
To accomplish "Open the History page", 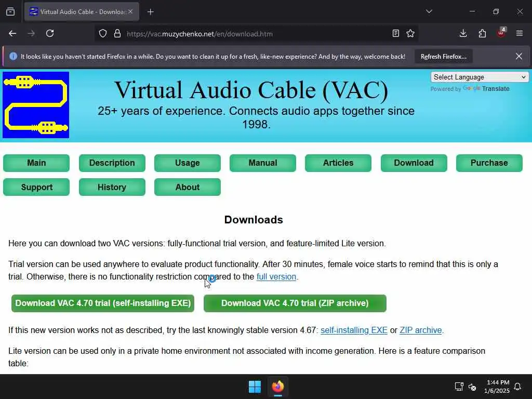I will point(112,187).
